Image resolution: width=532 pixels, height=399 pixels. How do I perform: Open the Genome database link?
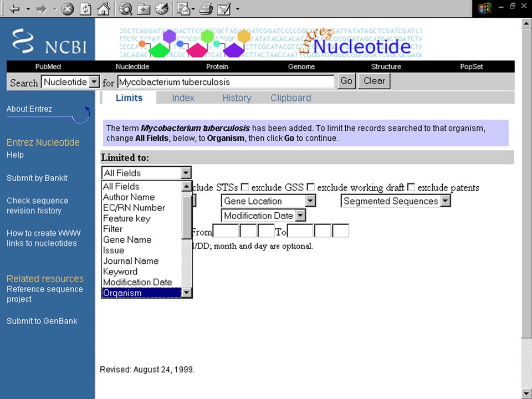pos(301,66)
